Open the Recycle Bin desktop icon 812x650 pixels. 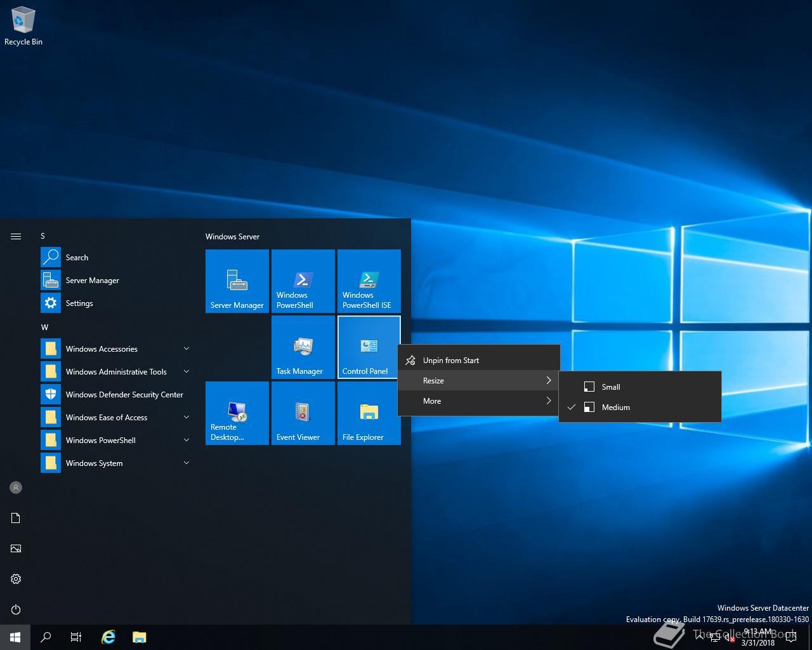[23, 27]
